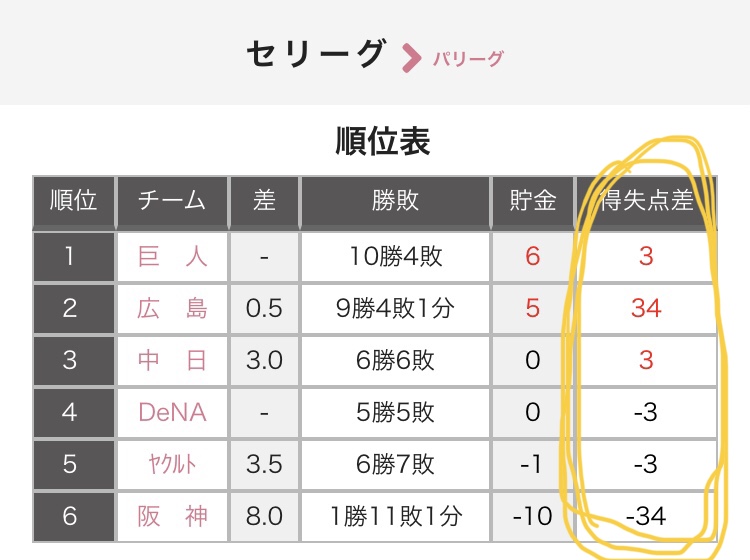Click the セリーグ heading title

click(316, 54)
